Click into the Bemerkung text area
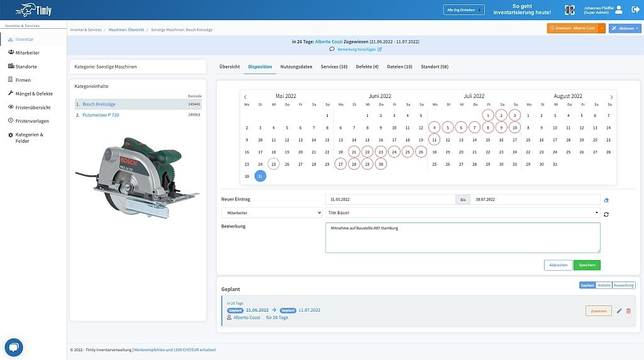This screenshot has width=644, height=360. (x=462, y=237)
